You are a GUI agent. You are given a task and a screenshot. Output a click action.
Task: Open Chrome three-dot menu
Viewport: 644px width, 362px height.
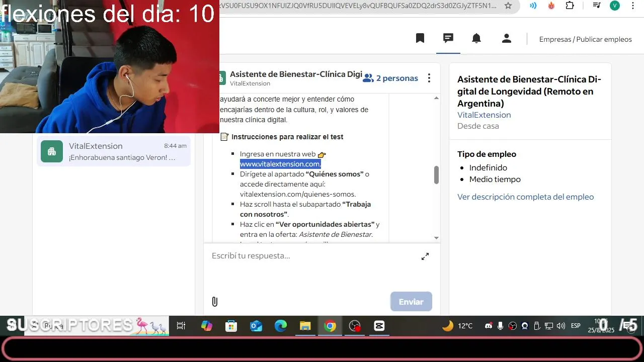pyautogui.click(x=633, y=6)
